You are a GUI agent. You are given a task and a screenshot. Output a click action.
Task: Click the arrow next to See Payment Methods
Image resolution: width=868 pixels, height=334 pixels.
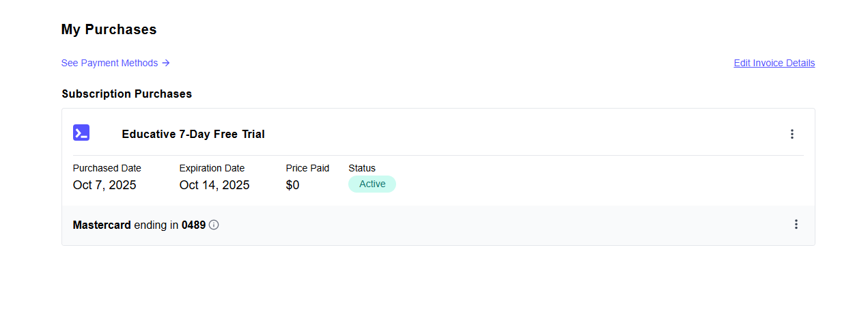coord(166,63)
